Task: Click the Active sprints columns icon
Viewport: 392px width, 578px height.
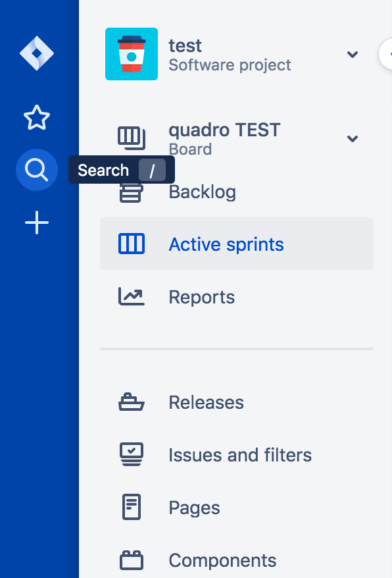Action: (x=132, y=244)
